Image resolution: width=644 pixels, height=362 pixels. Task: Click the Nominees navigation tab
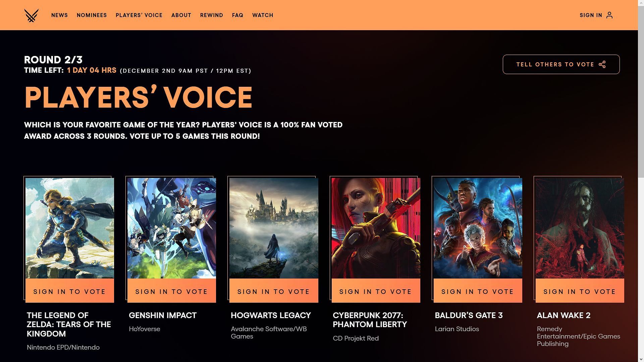pyautogui.click(x=92, y=15)
